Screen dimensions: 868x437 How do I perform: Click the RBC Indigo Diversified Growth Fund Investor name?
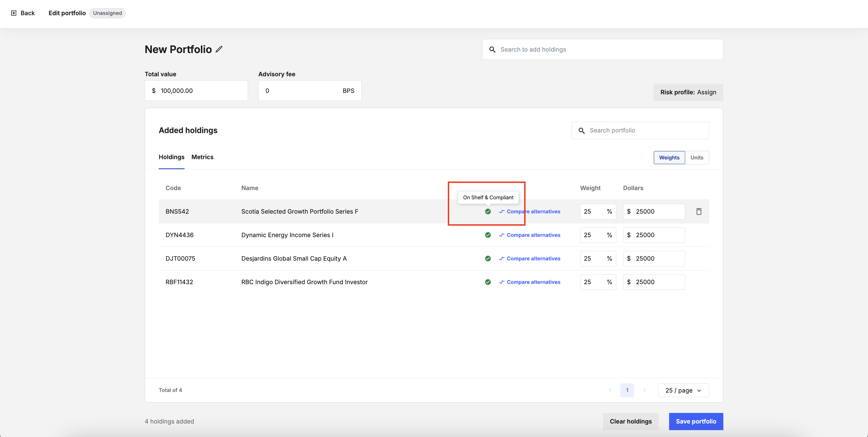[304, 282]
